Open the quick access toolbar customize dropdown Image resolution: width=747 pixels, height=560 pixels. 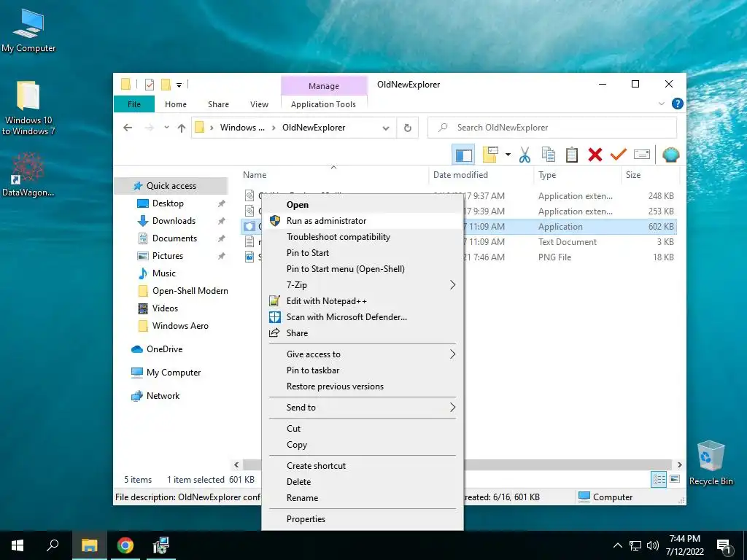(x=179, y=85)
